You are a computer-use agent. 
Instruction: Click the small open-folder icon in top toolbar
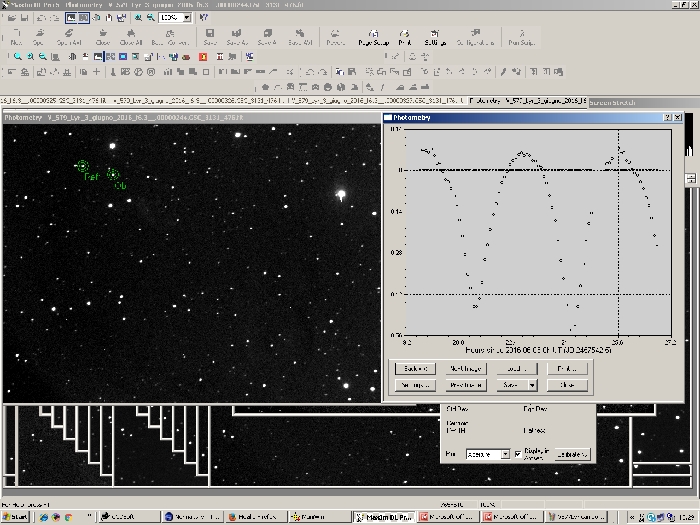click(x=12, y=18)
